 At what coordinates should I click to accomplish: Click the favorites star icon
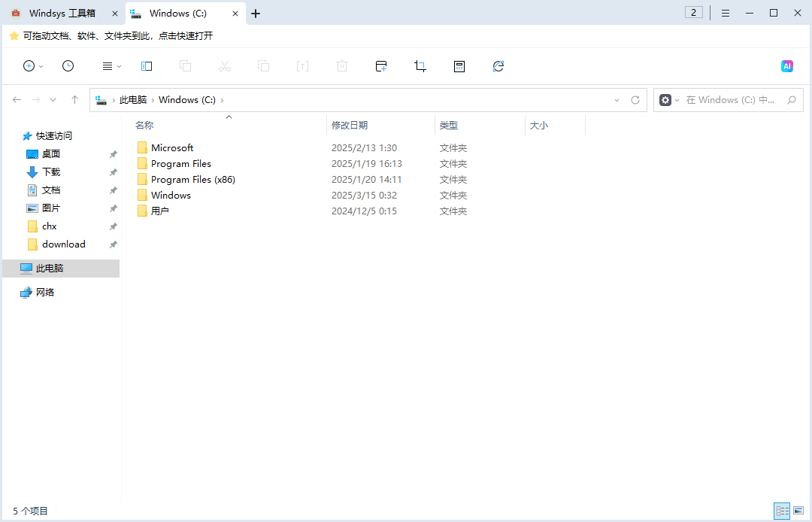(x=14, y=36)
